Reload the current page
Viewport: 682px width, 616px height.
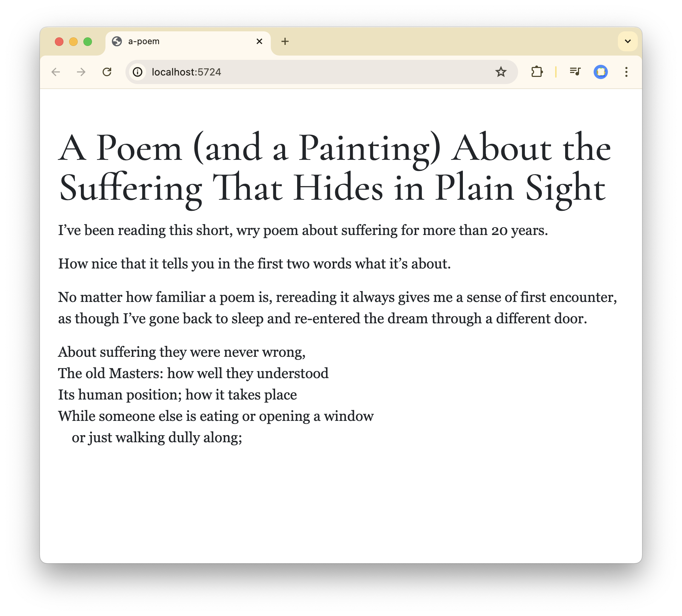[107, 72]
